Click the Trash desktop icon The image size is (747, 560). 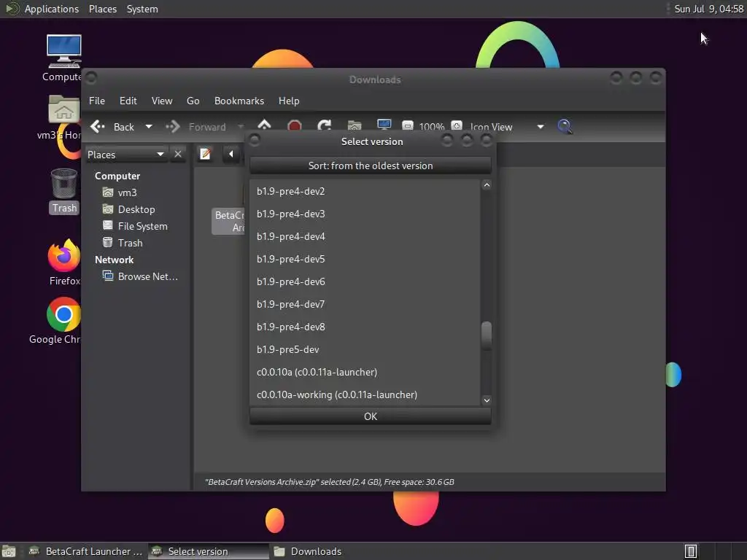coord(64,184)
